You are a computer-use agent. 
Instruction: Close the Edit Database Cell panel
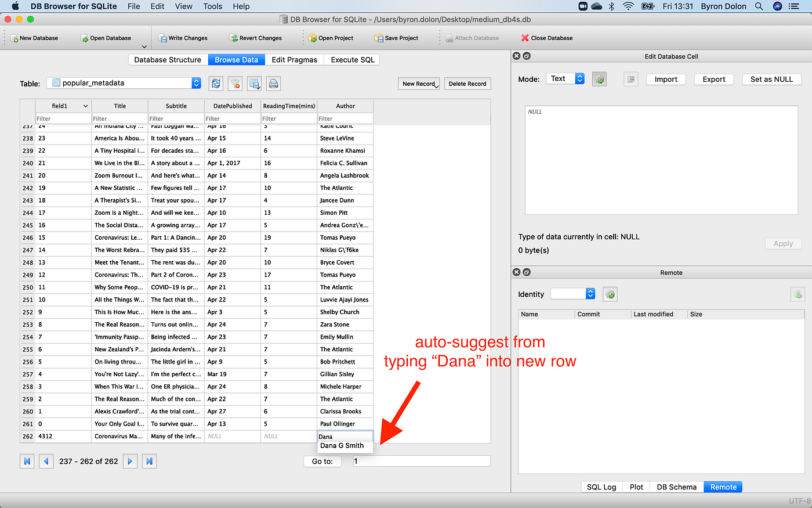click(x=516, y=56)
